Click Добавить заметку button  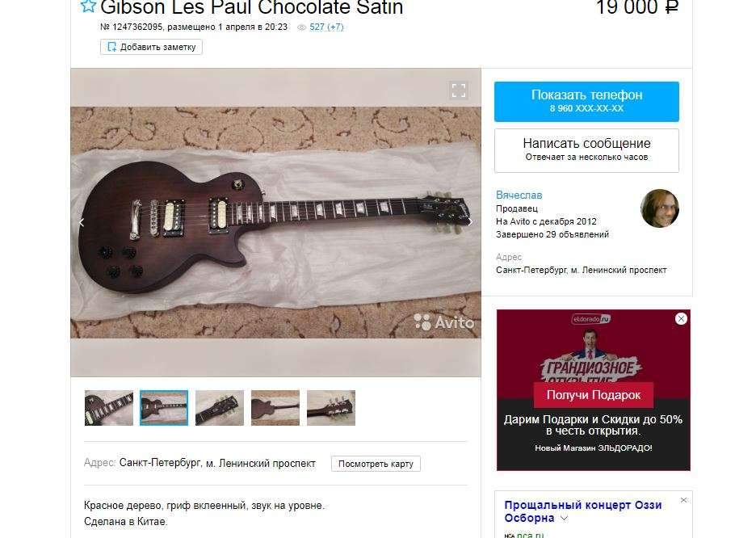tap(151, 47)
